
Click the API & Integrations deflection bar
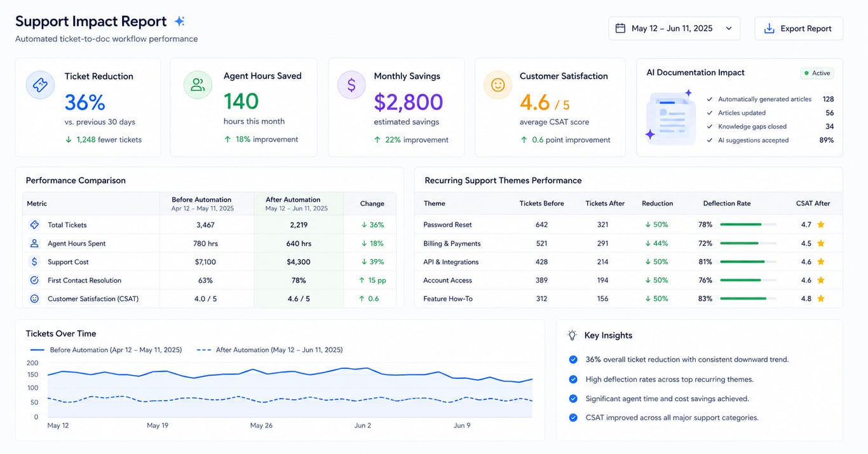[x=748, y=262]
